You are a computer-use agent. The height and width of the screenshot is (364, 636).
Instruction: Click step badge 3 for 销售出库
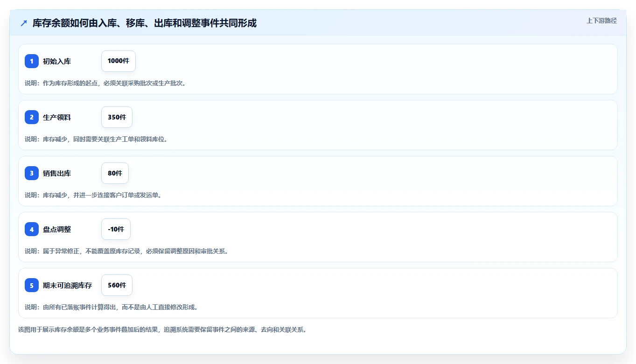(x=32, y=173)
